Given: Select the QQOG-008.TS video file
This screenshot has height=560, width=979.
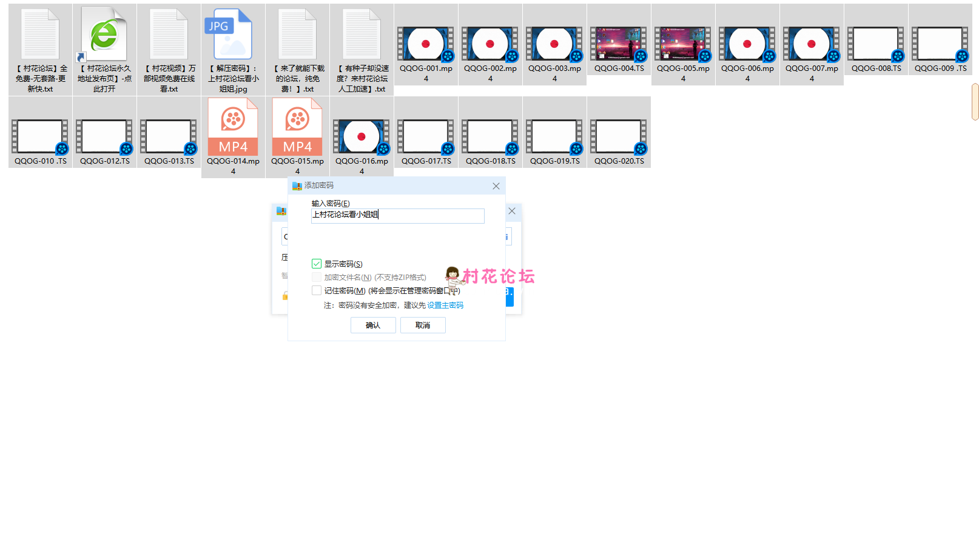Looking at the screenshot, I should click(x=876, y=44).
